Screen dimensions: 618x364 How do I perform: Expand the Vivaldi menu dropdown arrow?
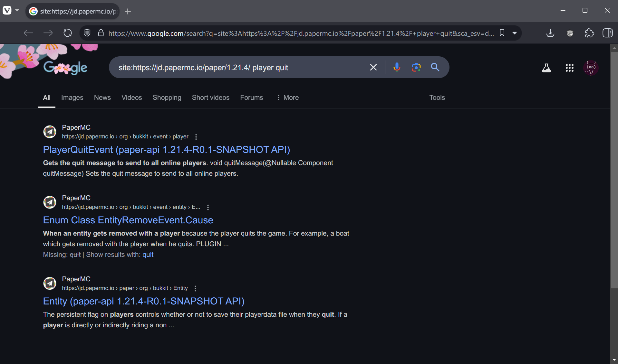point(17,11)
